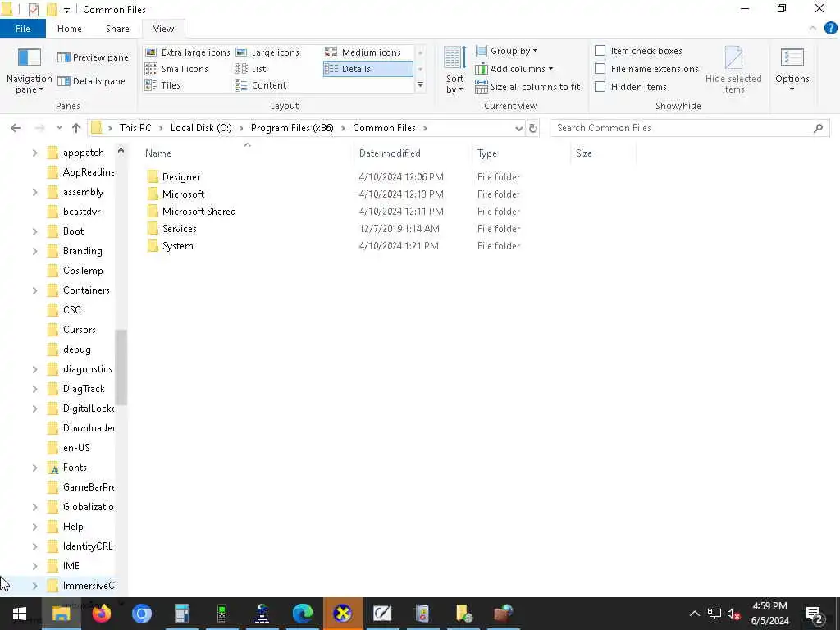Expand the apppatch tree folder

click(34, 153)
